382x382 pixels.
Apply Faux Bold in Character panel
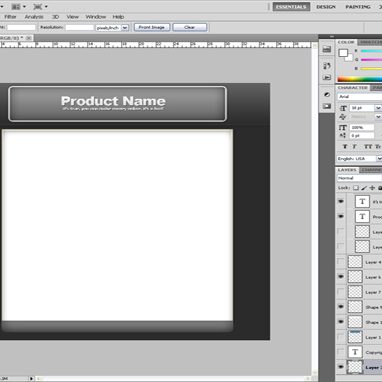345,147
